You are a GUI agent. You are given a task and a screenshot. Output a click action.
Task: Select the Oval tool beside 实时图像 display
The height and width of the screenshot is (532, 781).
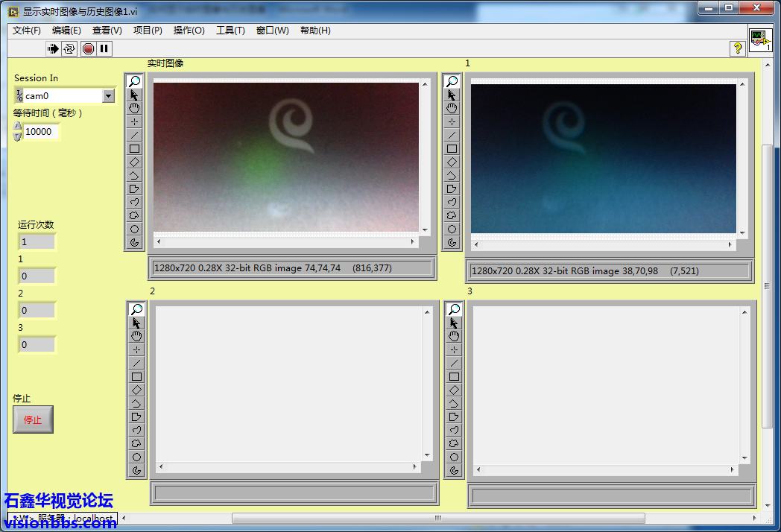(134, 229)
